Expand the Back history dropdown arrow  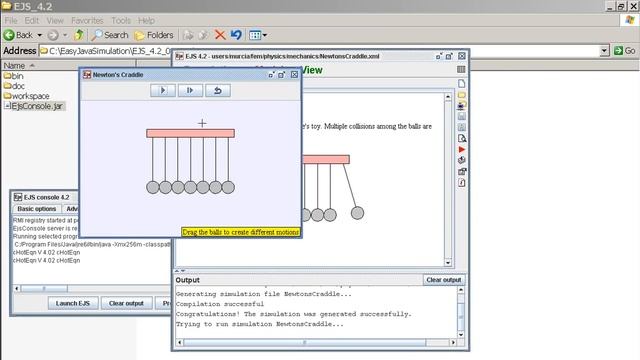(40, 35)
